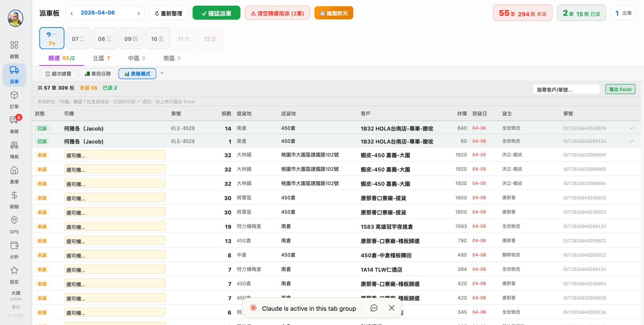
Task: Switch to 趟次總覽 view mode
Action: pos(58,73)
